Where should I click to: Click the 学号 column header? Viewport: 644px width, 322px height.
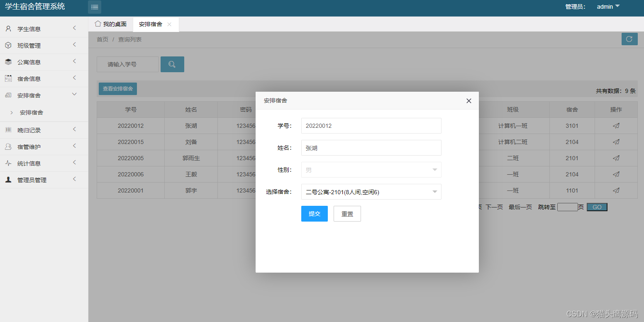coord(131,110)
